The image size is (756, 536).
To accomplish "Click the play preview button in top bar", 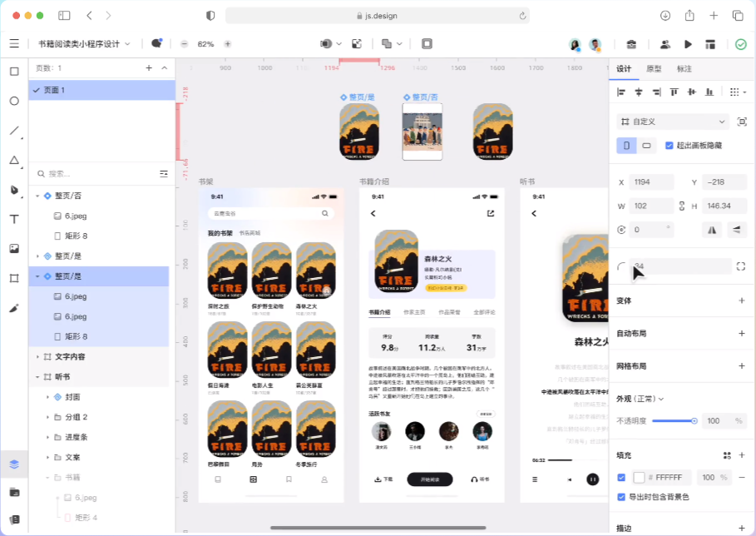I will [688, 43].
